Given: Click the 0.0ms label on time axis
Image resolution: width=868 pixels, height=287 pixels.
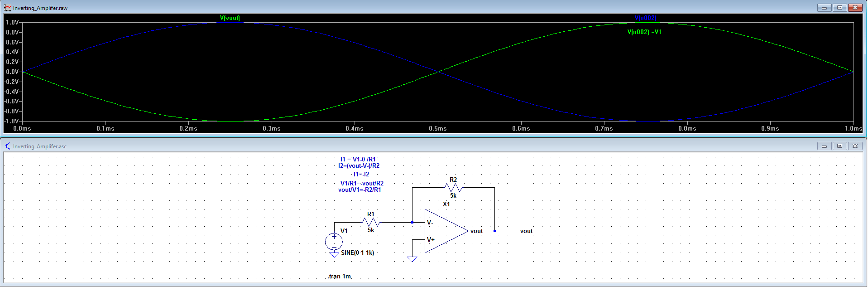Looking at the screenshot, I should click(x=22, y=128).
